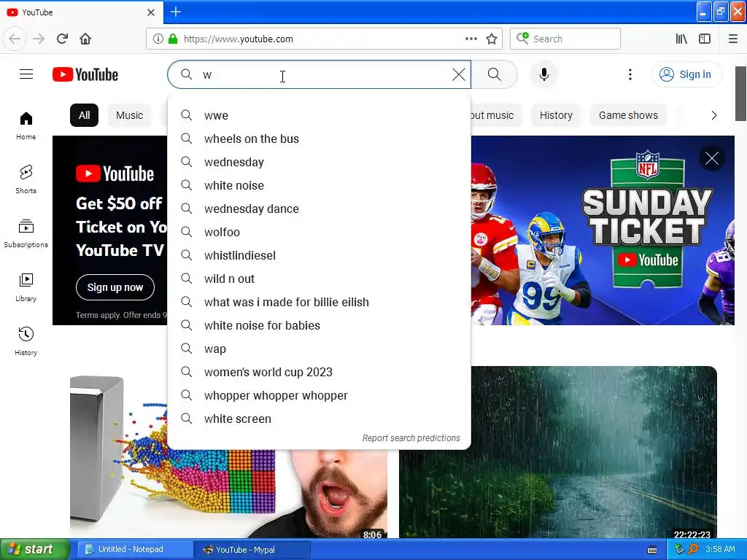Viewport: 747px width, 560px height.
Task: Open the Windows Start menu
Action: (35, 549)
